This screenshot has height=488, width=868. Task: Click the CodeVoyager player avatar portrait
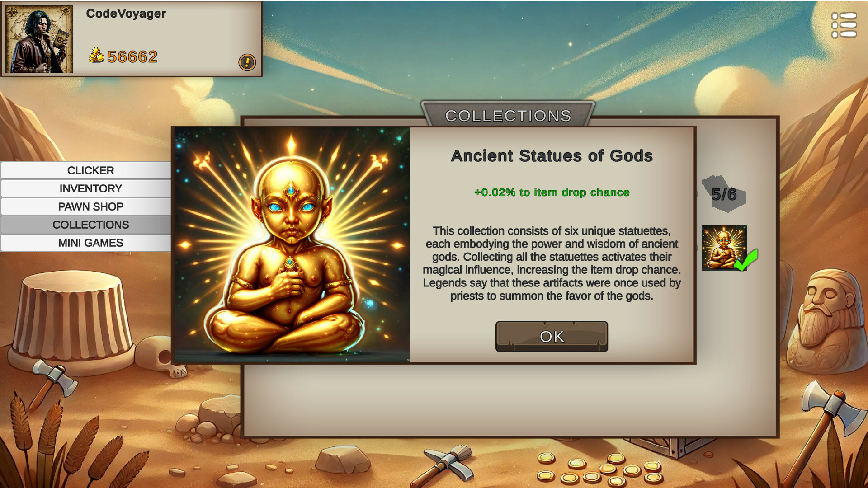pyautogui.click(x=39, y=39)
